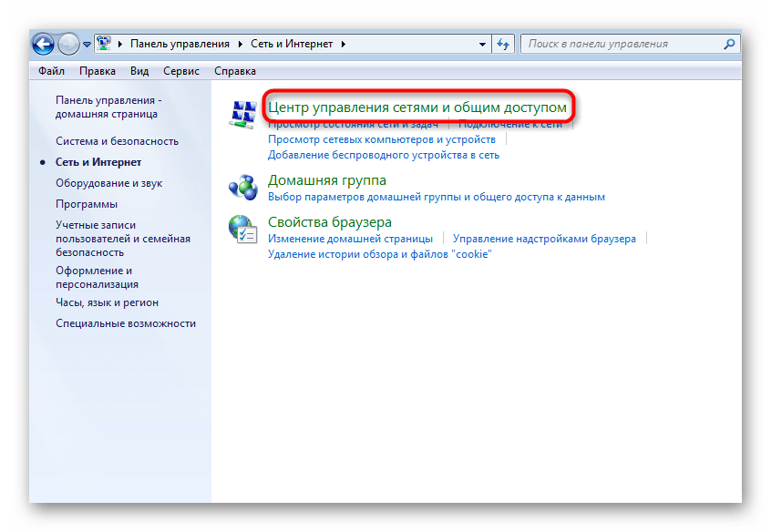
Task: Expand the arrow after 'Сеть и Интернет' breadcrumb
Action: tap(344, 44)
